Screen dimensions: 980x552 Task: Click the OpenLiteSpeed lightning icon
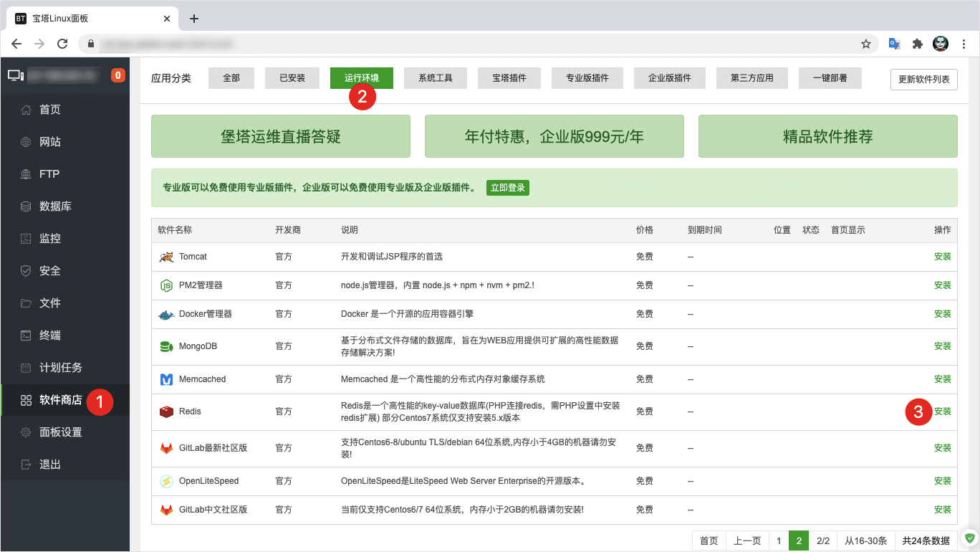[x=166, y=481]
